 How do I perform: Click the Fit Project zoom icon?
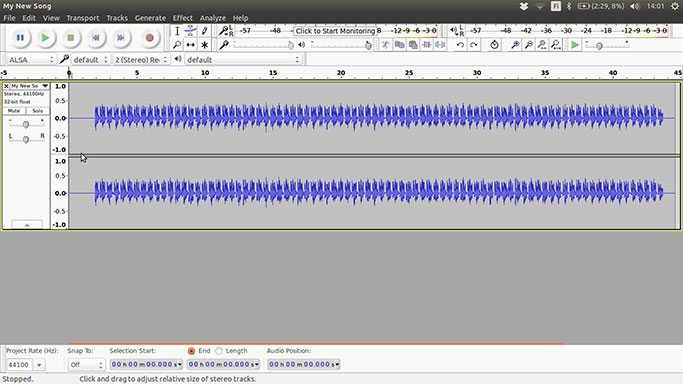556,45
